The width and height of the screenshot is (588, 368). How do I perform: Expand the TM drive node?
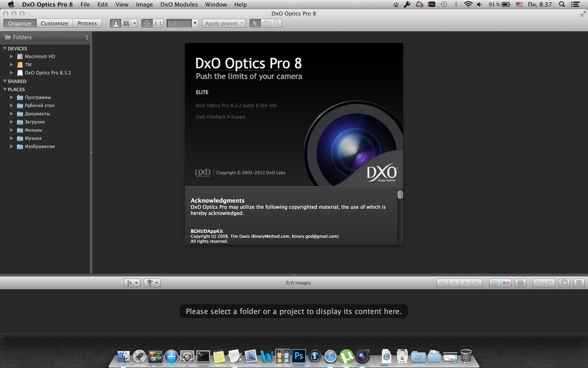(x=11, y=65)
